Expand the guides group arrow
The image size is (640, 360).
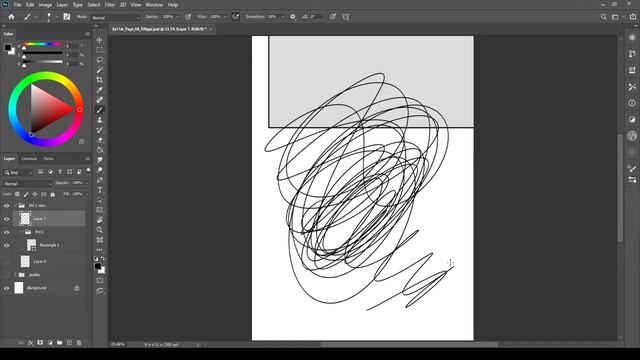coord(15,275)
